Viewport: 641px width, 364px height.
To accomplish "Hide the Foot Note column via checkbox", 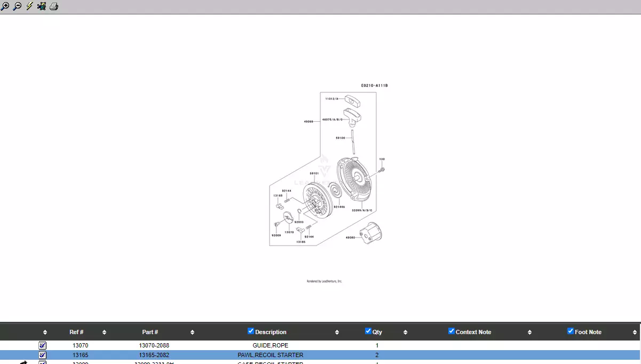I will pos(571,331).
